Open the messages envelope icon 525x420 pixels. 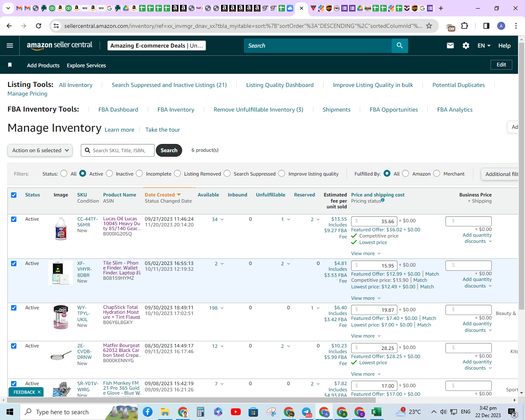(x=450, y=46)
